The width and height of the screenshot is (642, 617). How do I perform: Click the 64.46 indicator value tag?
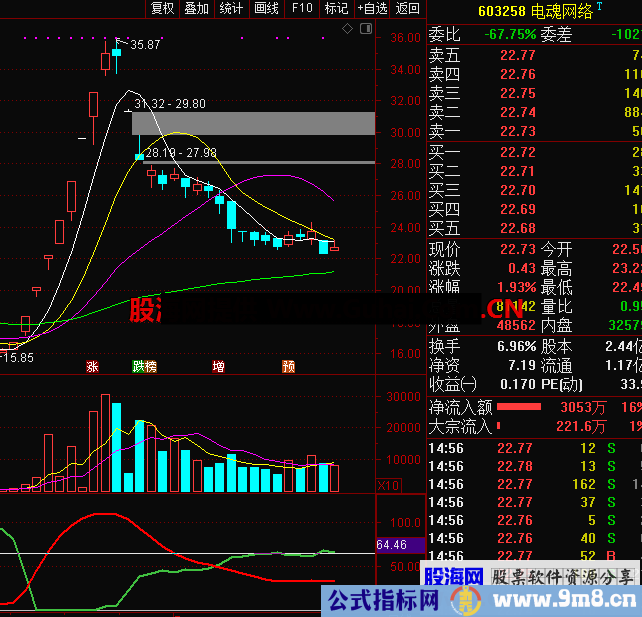pyautogui.click(x=392, y=545)
